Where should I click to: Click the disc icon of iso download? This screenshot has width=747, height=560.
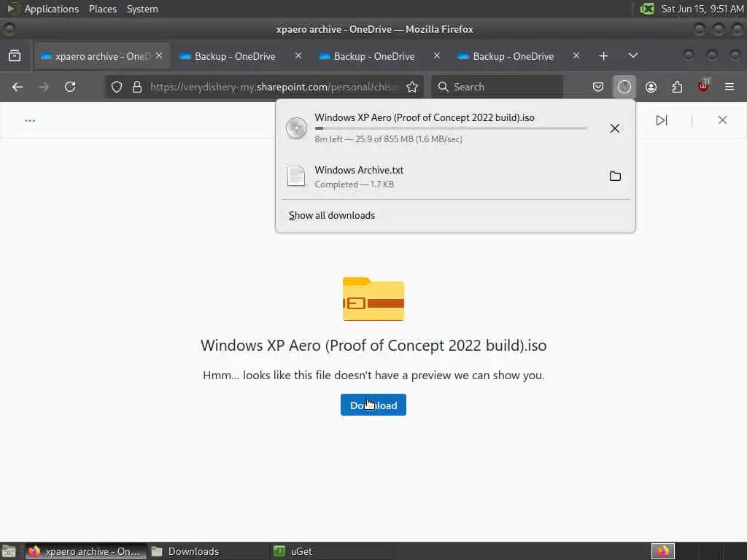click(x=296, y=128)
